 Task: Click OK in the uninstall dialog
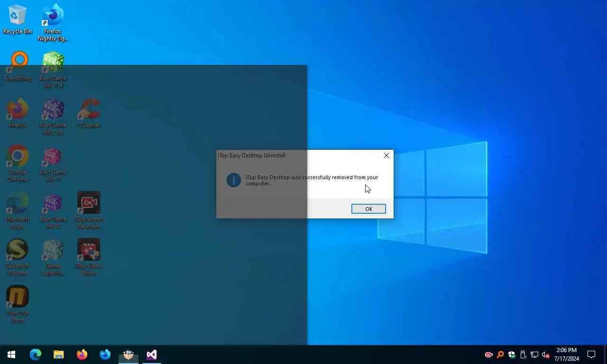coord(368,209)
